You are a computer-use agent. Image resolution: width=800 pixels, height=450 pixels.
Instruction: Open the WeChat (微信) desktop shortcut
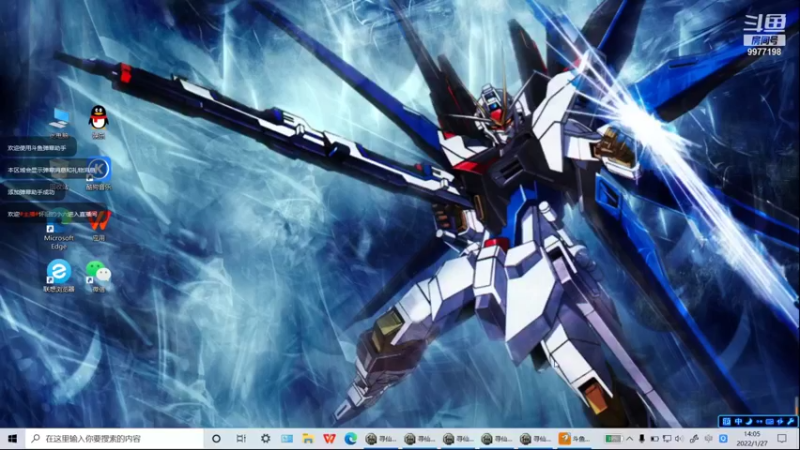click(98, 276)
